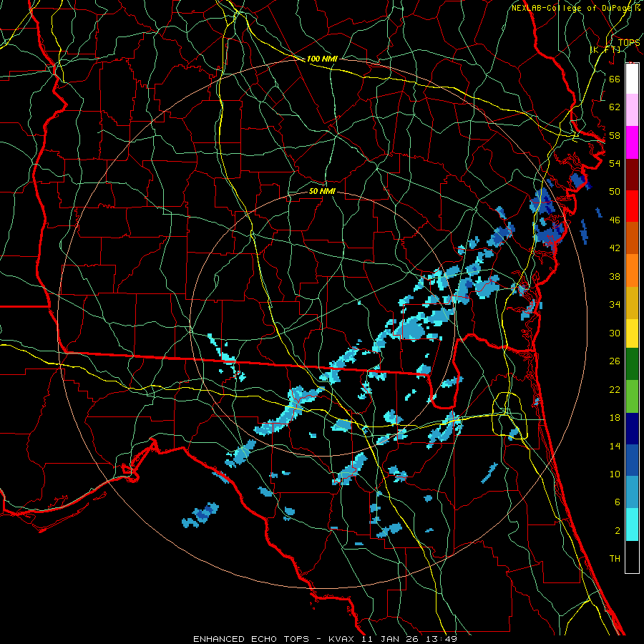
Task: Pick the cyan legend swatch
Action: click(x=632, y=525)
